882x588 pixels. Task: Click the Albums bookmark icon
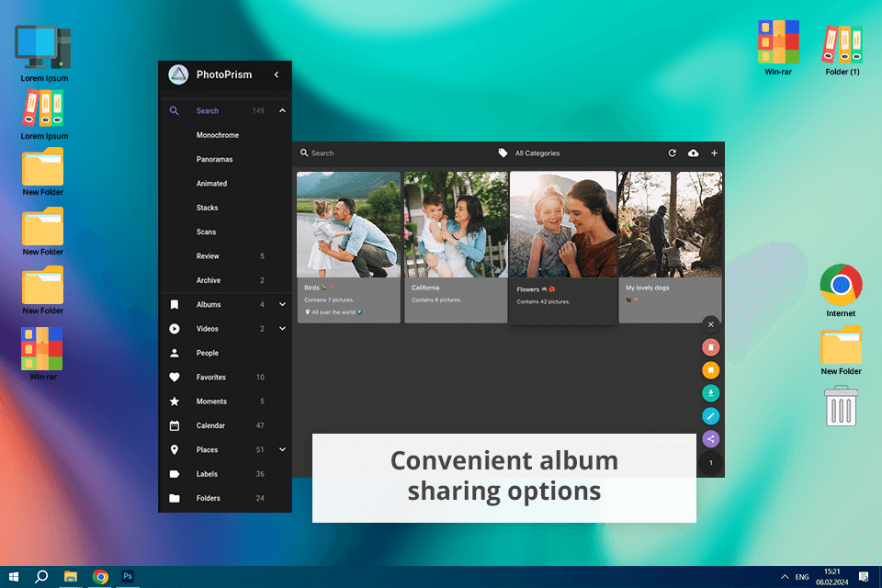175,304
